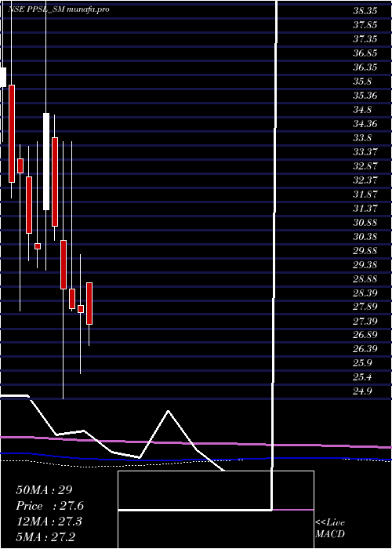Screen dimensions: 392x549
Task: Select the 24.9 price label
Action: pyautogui.click(x=362, y=392)
